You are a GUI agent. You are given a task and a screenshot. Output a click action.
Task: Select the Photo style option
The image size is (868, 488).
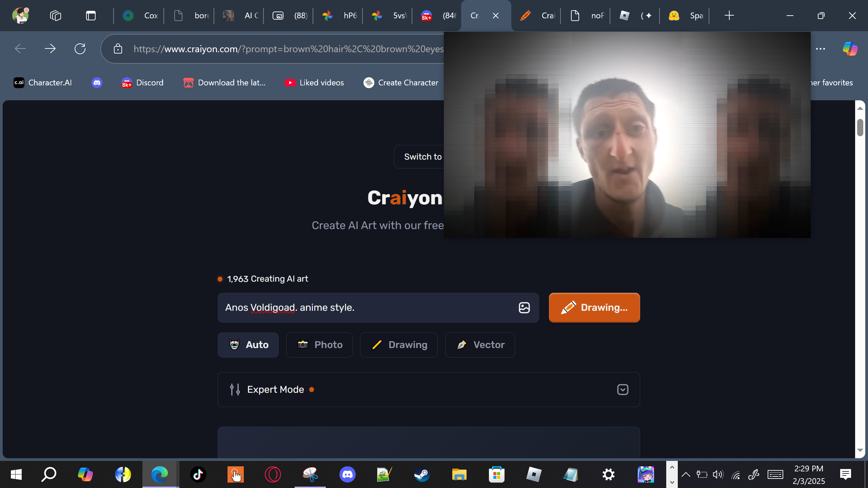tap(319, 345)
